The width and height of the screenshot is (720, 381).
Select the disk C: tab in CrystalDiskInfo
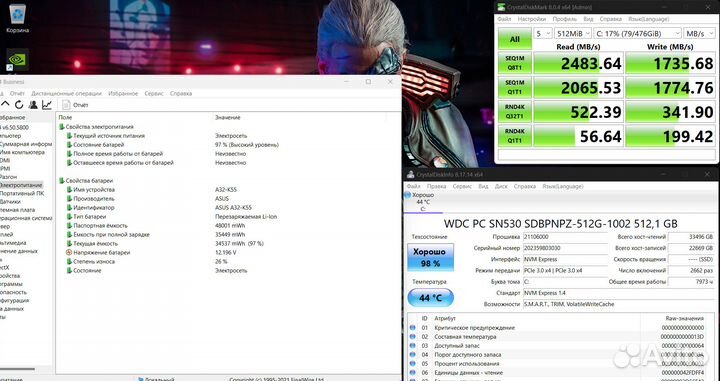point(423,202)
